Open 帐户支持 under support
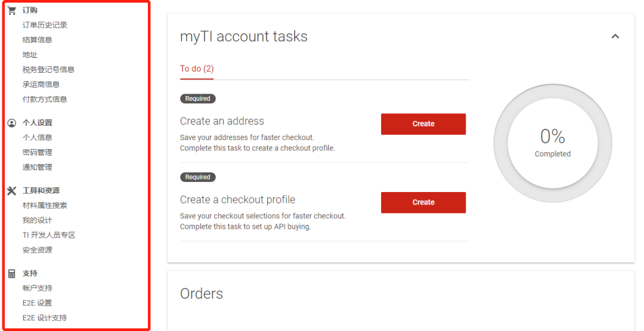The width and height of the screenshot is (644, 331). click(x=38, y=288)
